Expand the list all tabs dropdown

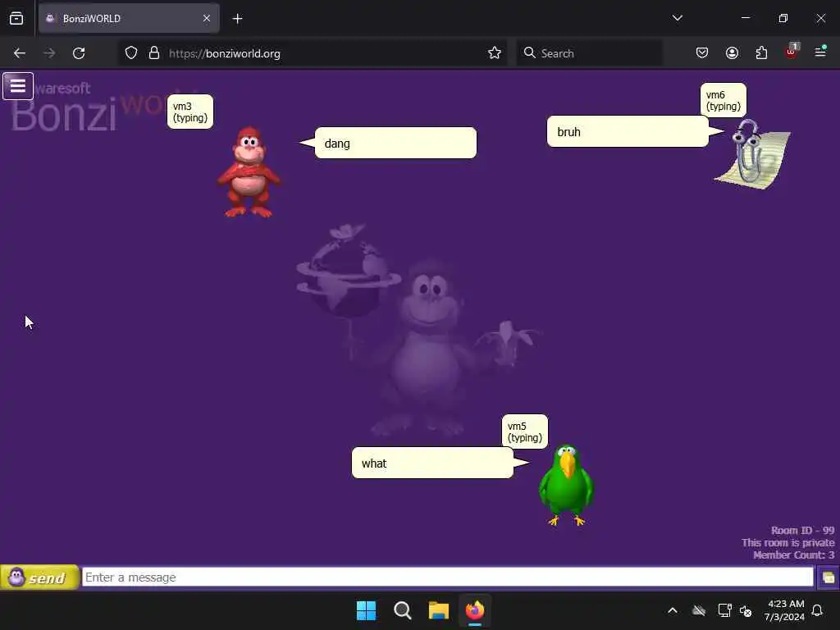(x=677, y=18)
